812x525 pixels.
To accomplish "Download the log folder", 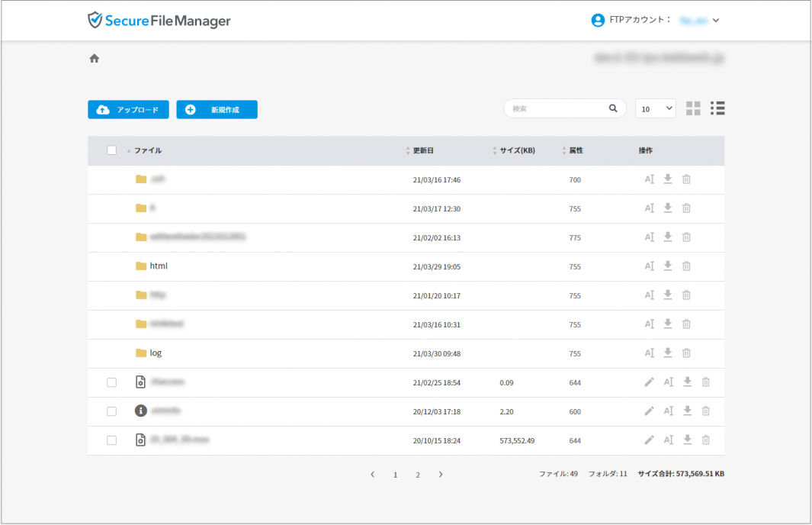I will (x=668, y=353).
